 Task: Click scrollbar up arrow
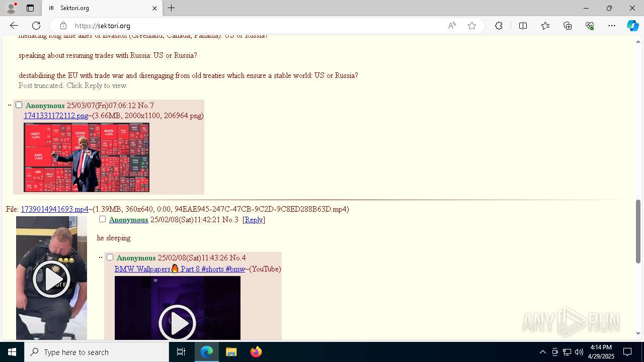[638, 41]
